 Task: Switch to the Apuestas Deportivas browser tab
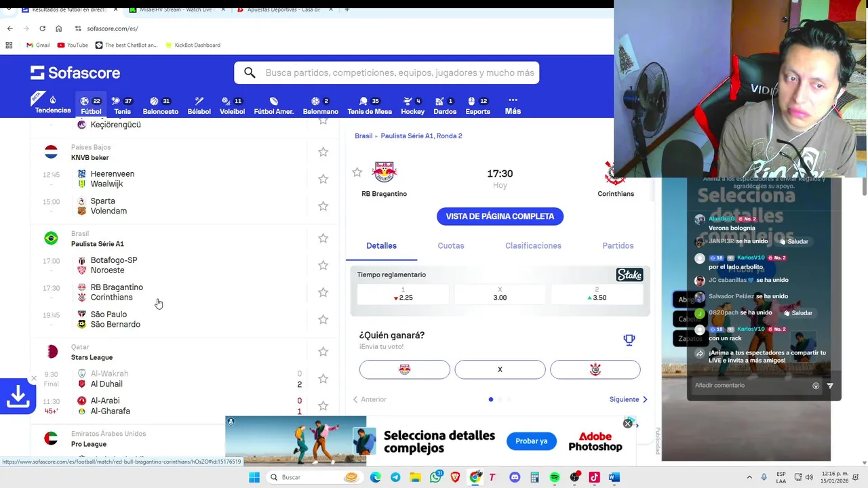(x=283, y=9)
